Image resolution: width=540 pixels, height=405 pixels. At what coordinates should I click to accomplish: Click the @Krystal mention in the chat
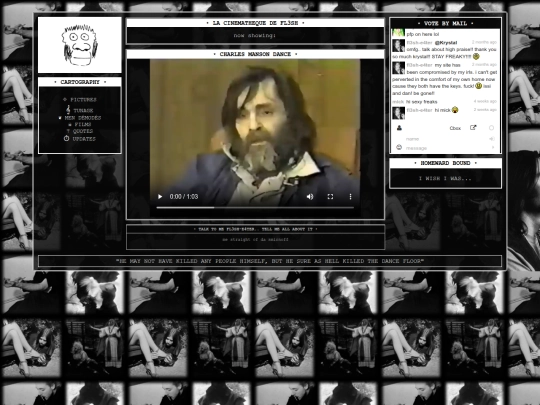446,43
